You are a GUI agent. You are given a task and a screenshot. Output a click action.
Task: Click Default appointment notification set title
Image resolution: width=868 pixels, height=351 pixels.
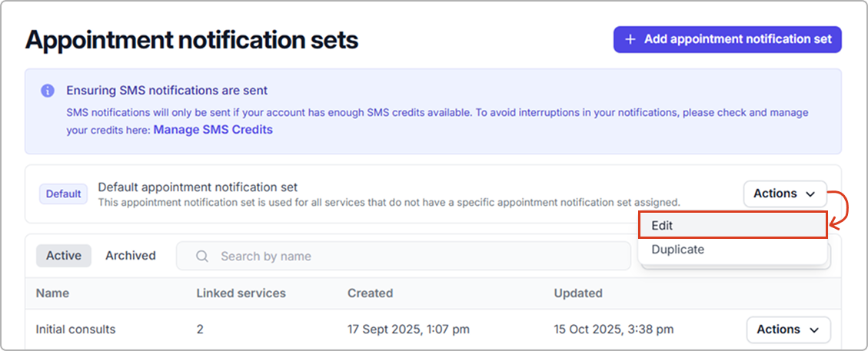[x=198, y=187]
